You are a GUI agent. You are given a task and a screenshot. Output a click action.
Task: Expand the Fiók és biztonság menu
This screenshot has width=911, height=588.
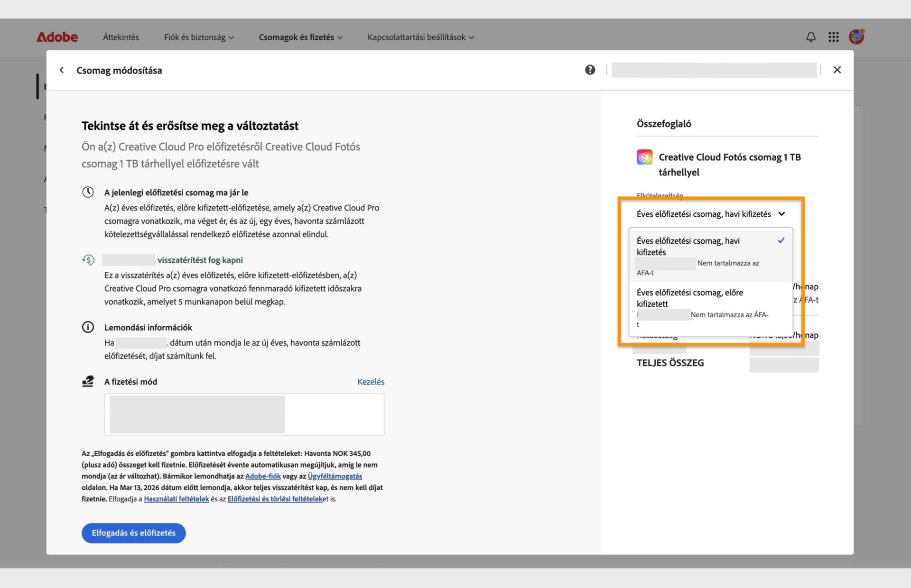tap(198, 37)
